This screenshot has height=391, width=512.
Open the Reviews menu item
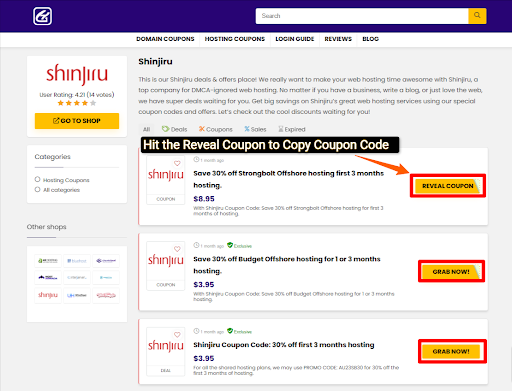click(x=338, y=39)
